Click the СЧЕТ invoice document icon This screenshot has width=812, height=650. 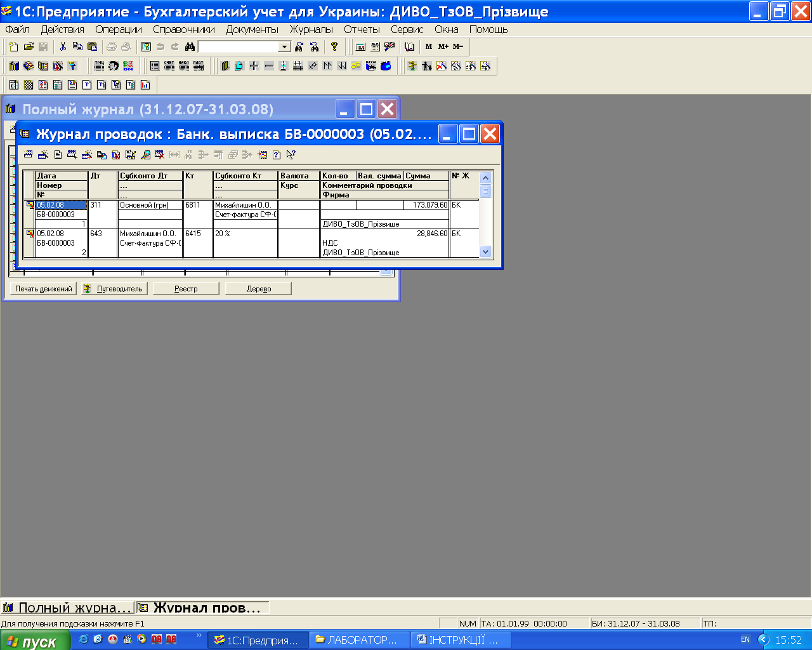[169, 66]
